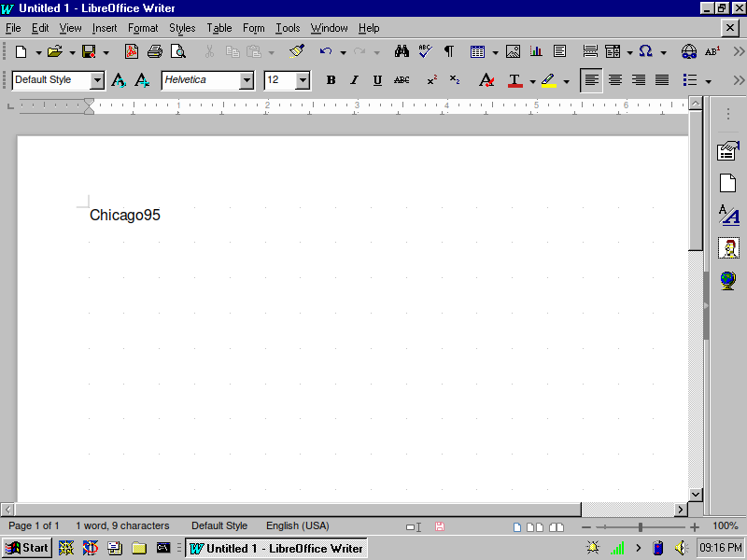Enable centered paragraph alignment

614,80
